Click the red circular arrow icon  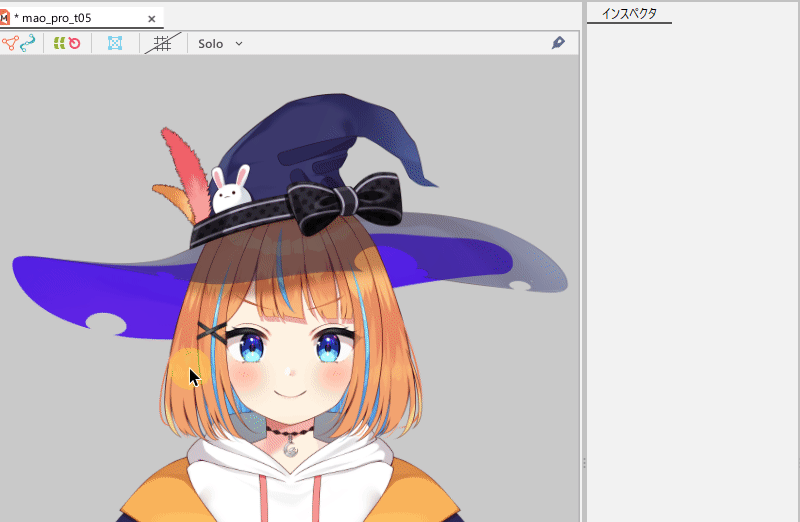point(74,43)
